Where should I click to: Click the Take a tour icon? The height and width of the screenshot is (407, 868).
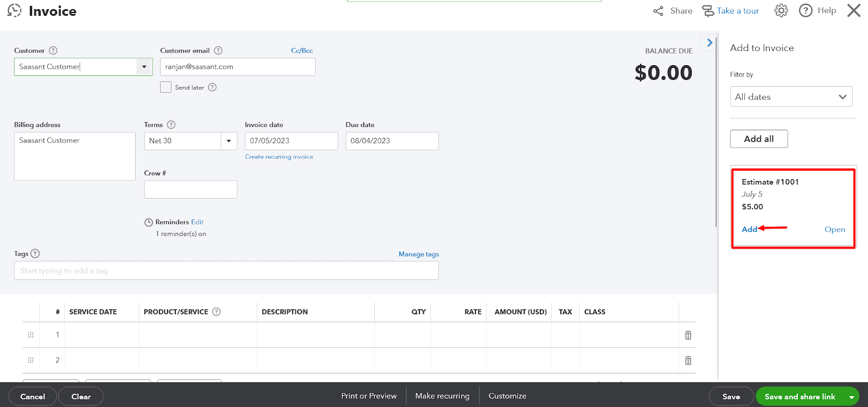point(708,11)
